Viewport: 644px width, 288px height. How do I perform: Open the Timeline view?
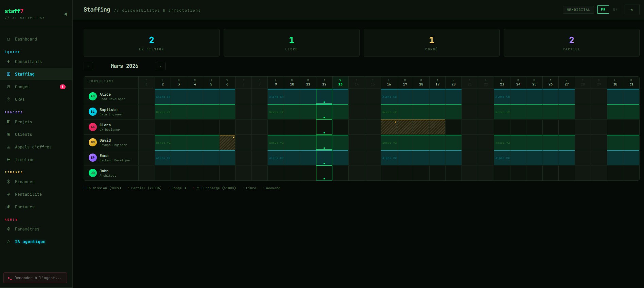coord(36,160)
